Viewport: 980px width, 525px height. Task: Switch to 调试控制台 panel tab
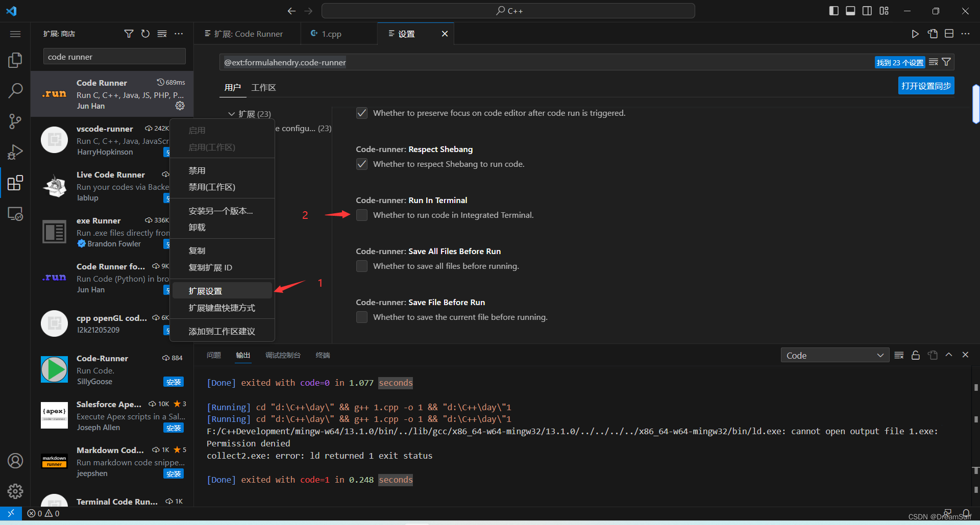pyautogui.click(x=283, y=355)
